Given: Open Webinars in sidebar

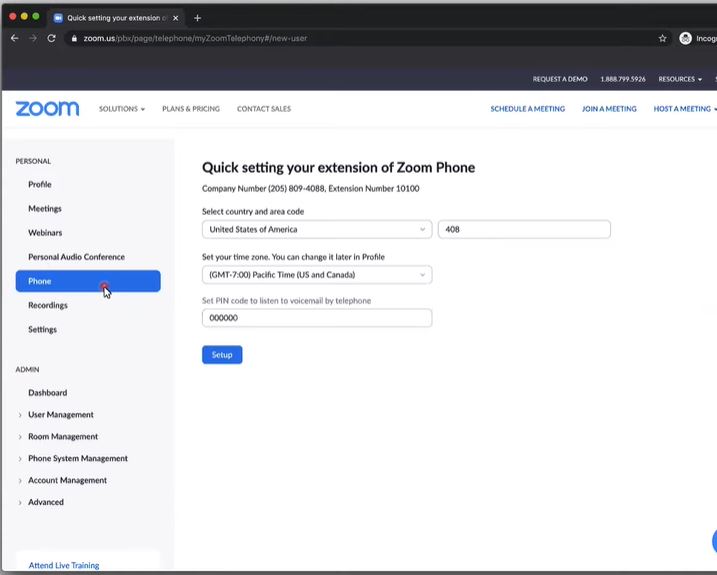Looking at the screenshot, I should click(45, 233).
